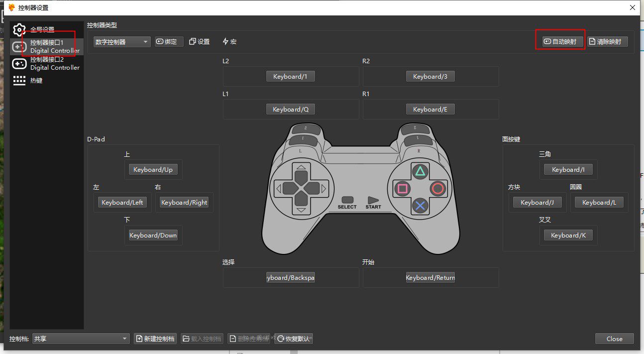Click 恢复默认 restore defaults button
This screenshot has width=644, height=354.
tap(294, 339)
